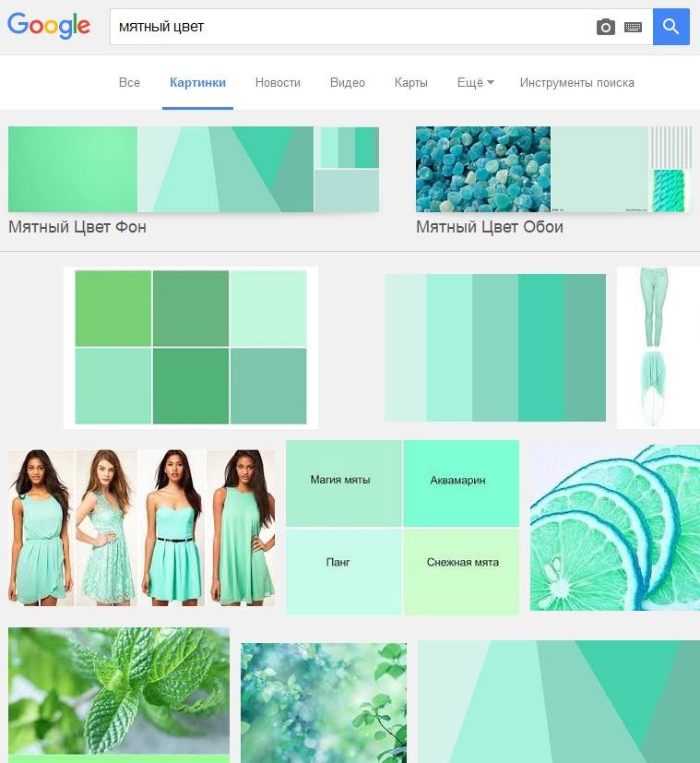This screenshot has height=763, width=700.
Task: Expand the Ещё dropdown menu
Action: pyautogui.click(x=475, y=82)
